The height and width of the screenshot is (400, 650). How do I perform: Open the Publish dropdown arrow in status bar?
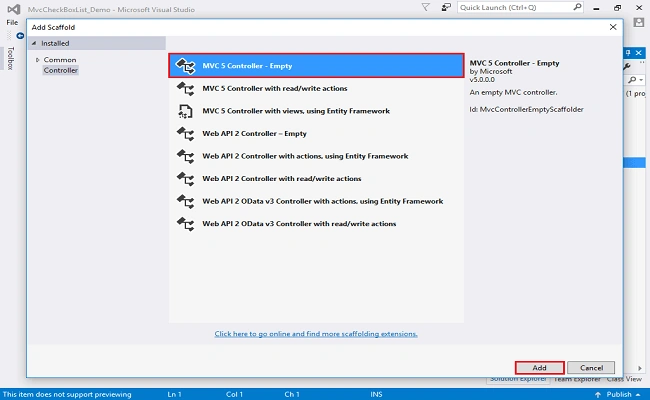[x=638, y=395]
